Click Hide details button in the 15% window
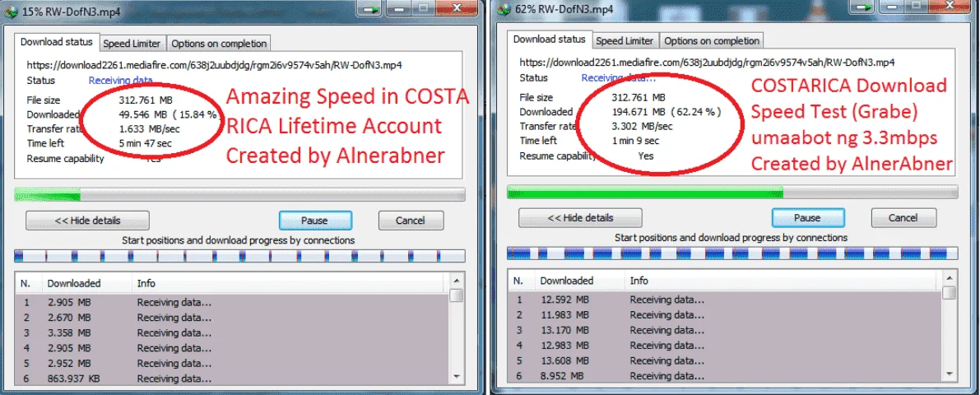Viewport: 980px width, 395px height. (87, 221)
